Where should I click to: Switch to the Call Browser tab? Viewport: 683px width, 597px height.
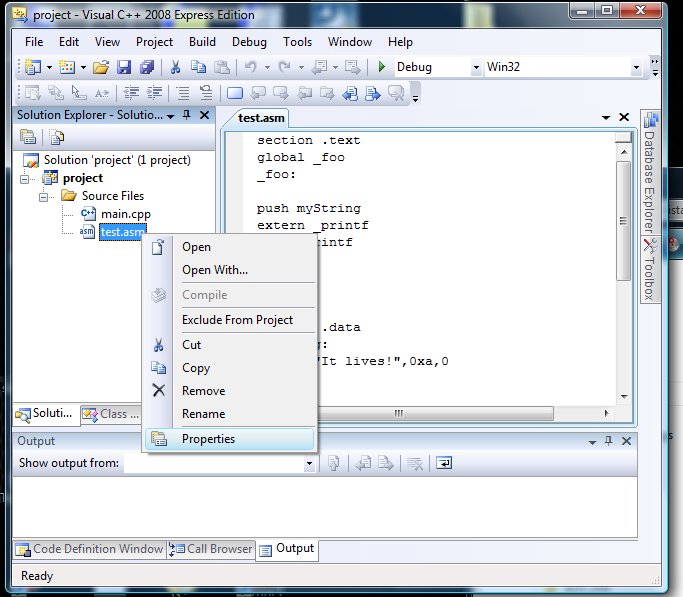(212, 549)
